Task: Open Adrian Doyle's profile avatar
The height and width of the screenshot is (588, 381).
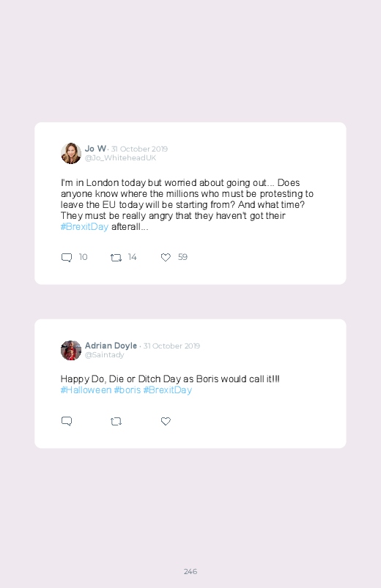Action: (71, 350)
